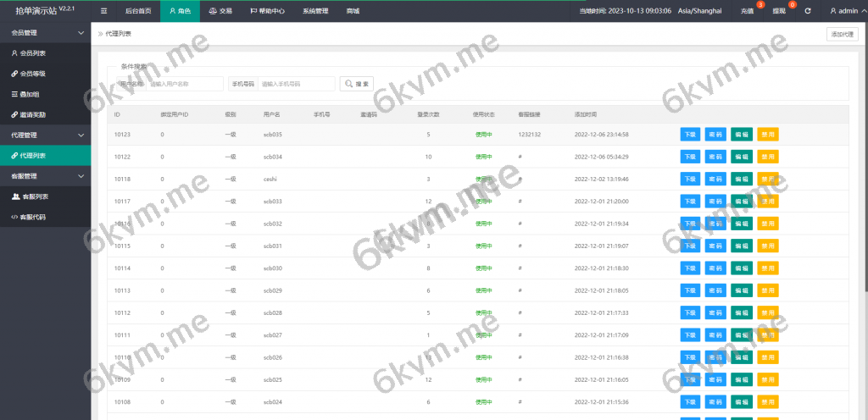Open 会员等级 in the sidebar
The image size is (868, 420).
[33, 74]
